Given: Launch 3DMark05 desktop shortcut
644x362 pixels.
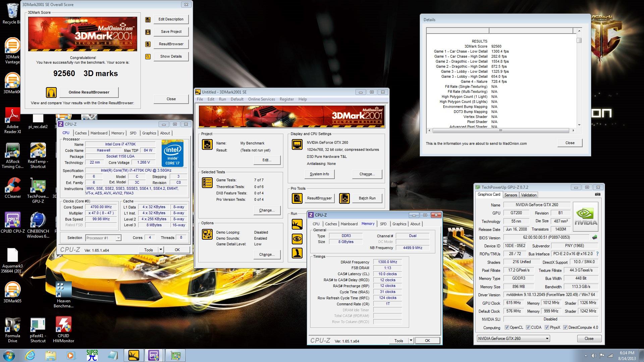Looking at the screenshot, I should click(12, 292).
